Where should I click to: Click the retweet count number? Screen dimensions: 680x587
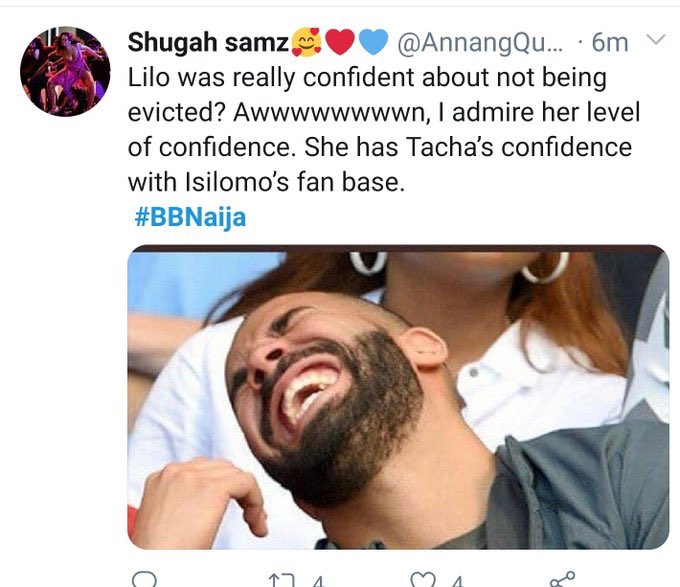(x=316, y=580)
